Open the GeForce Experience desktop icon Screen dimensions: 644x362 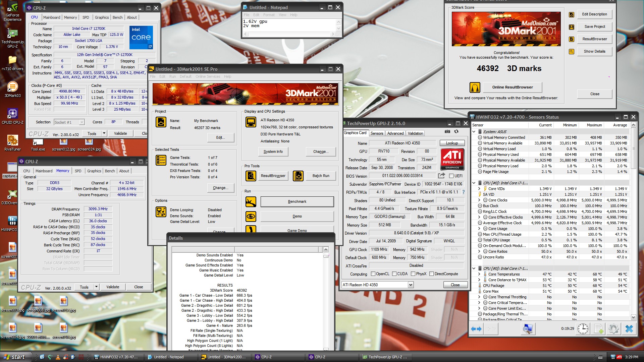pyautogui.click(x=12, y=12)
